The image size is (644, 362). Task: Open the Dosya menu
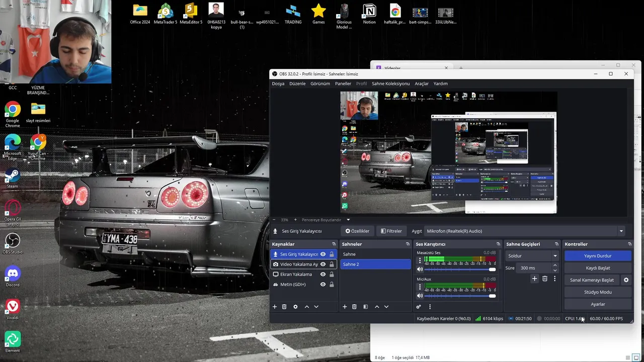278,83
